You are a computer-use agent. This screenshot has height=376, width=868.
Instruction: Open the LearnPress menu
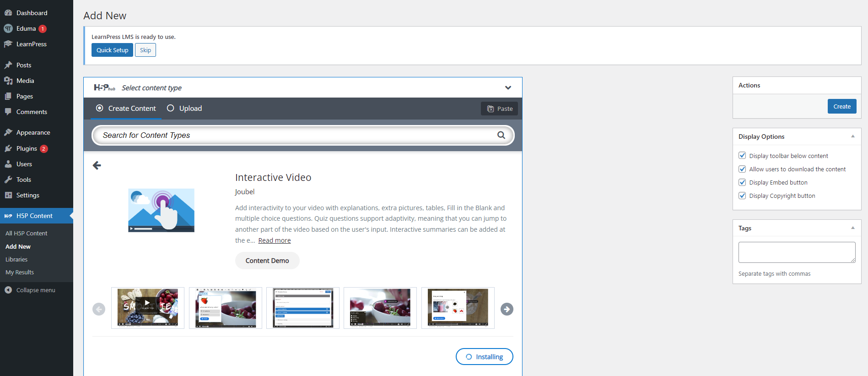coord(32,44)
